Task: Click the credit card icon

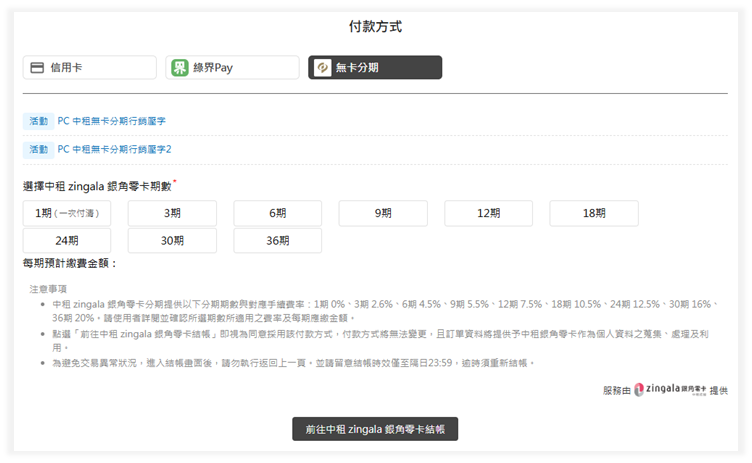Action: click(37, 68)
